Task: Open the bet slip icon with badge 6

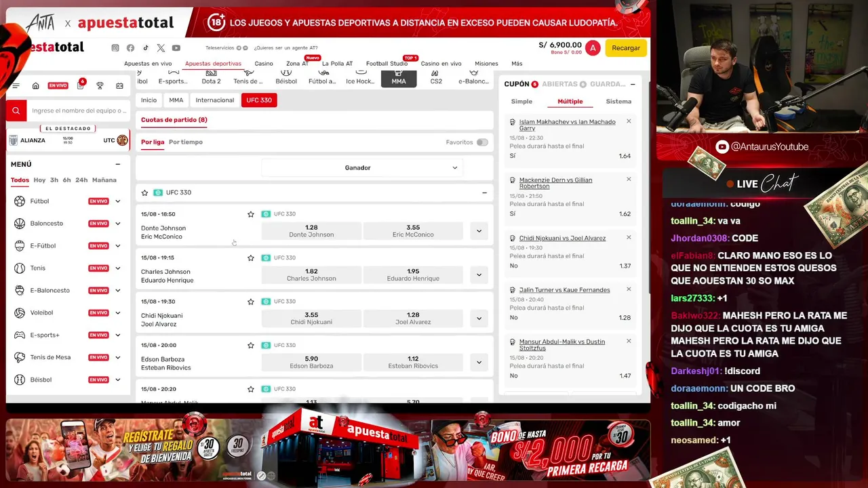Action: 80,85
